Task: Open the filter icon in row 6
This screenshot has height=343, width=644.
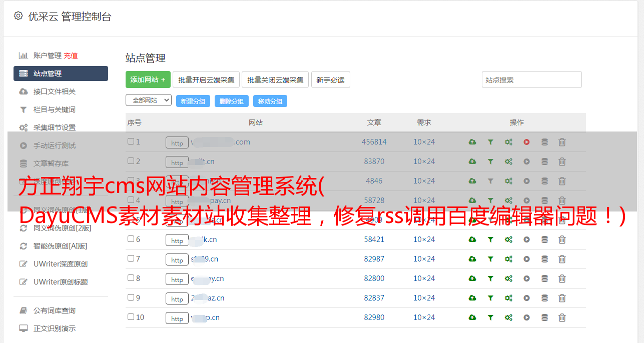Action: pyautogui.click(x=490, y=239)
